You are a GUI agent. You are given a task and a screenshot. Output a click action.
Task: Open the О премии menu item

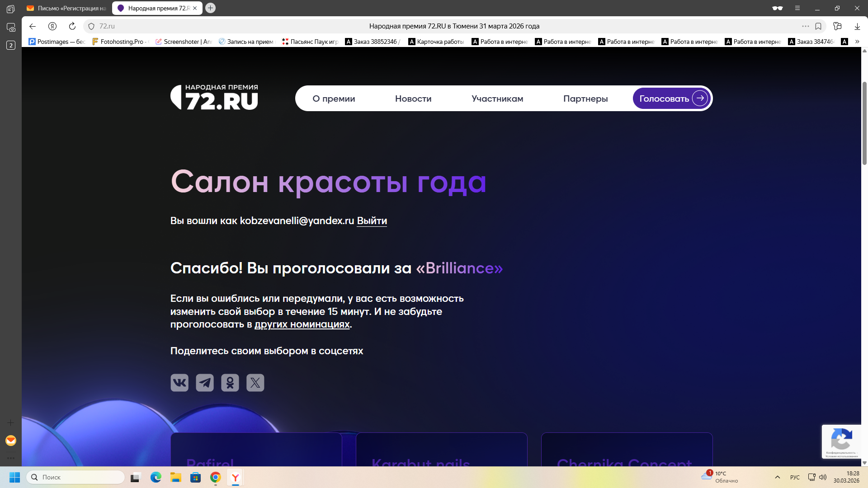[x=334, y=99]
